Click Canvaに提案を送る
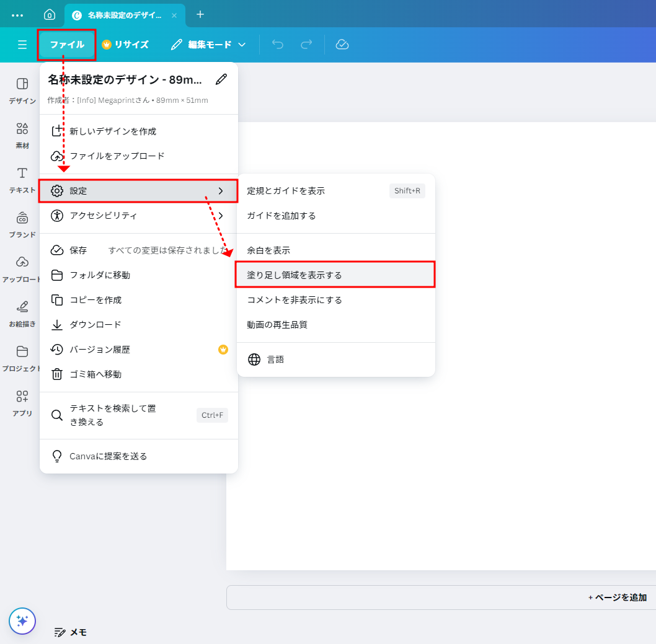This screenshot has width=656, height=644. coord(139,456)
